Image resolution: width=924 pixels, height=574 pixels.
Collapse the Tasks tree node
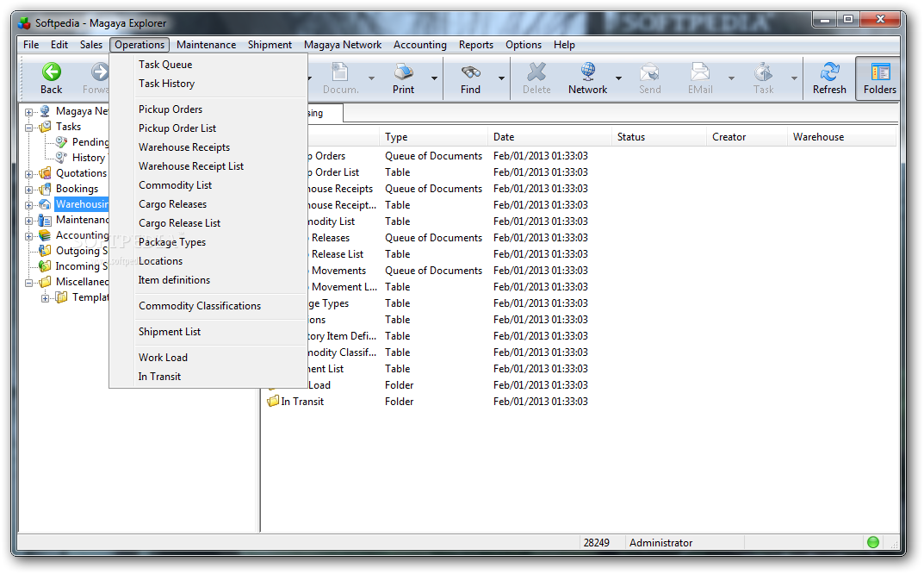(x=29, y=127)
